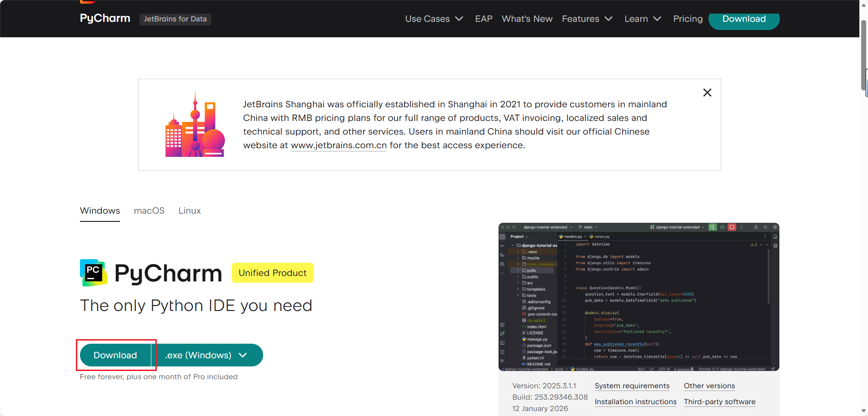Click "The only Python IDE you need" heading

(196, 306)
